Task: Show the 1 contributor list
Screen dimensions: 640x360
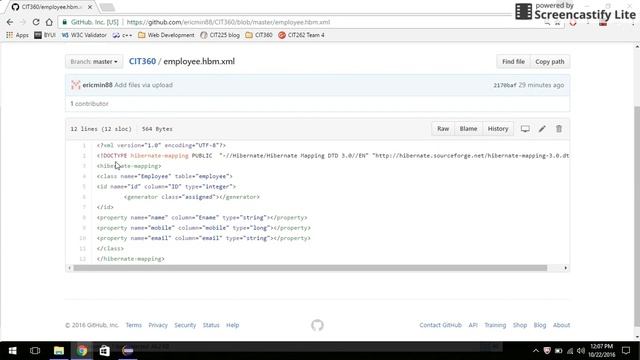Action: (x=89, y=104)
